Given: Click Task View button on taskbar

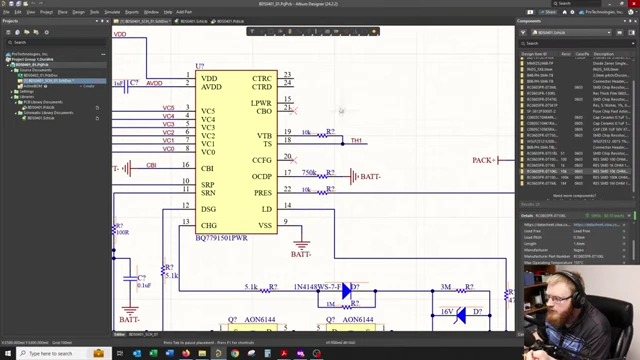Looking at the screenshot, I should pyautogui.click(x=120, y=353).
